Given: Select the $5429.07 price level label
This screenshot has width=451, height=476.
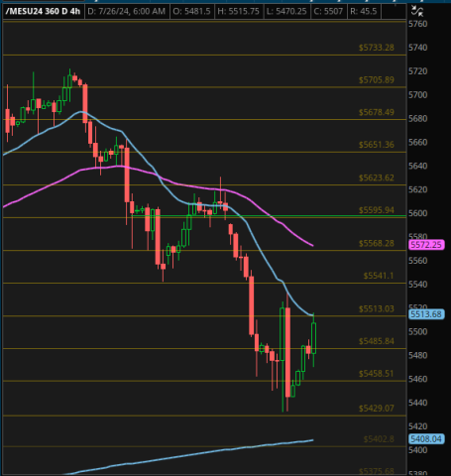Looking at the screenshot, I should [377, 409].
